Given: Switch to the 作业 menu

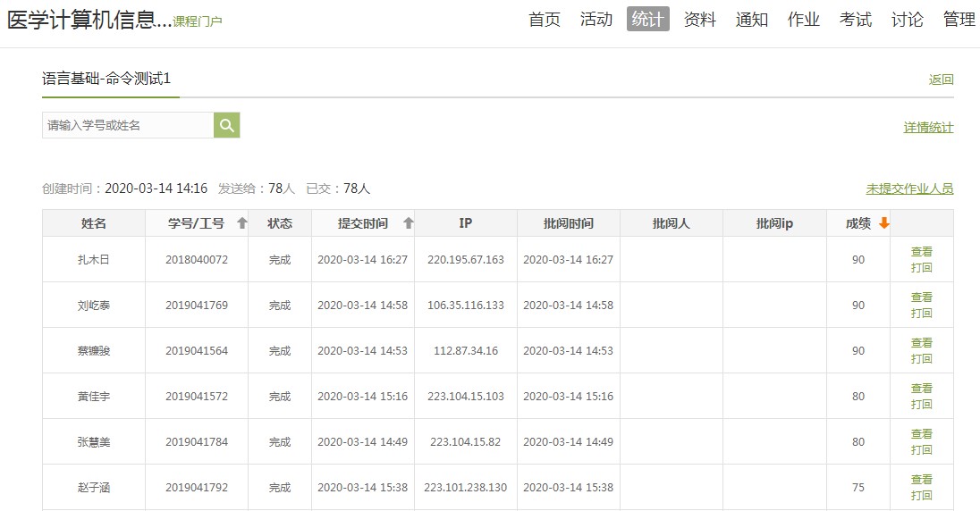Looking at the screenshot, I should click(x=804, y=20).
